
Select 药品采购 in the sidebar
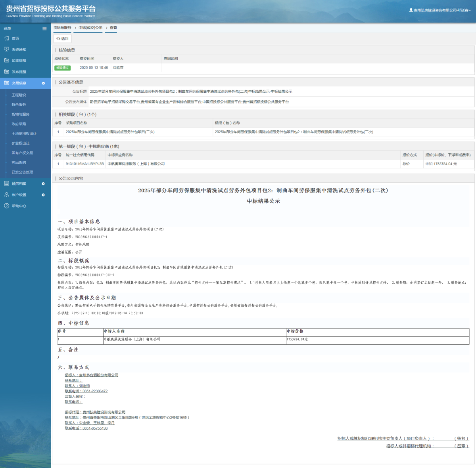(x=19, y=162)
